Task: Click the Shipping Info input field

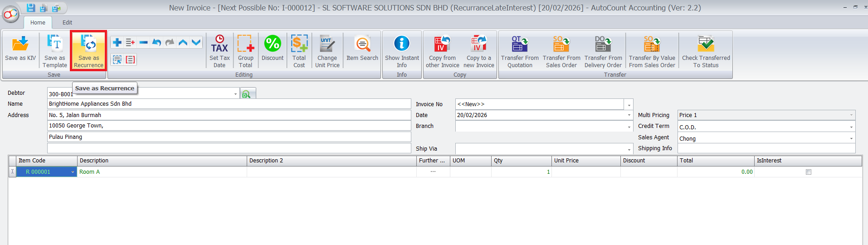Action: point(766,149)
